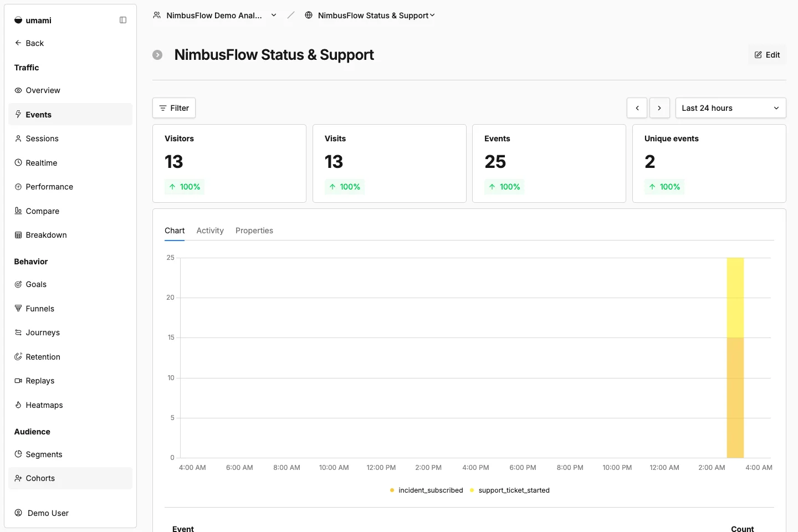Click the Demo User avatar icon
The height and width of the screenshot is (532, 798).
(x=18, y=513)
